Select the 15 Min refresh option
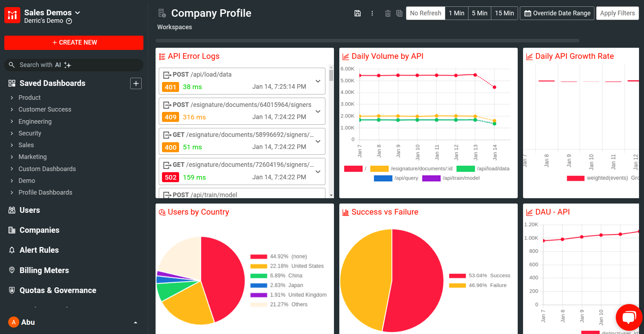The height and width of the screenshot is (334, 644). (504, 13)
